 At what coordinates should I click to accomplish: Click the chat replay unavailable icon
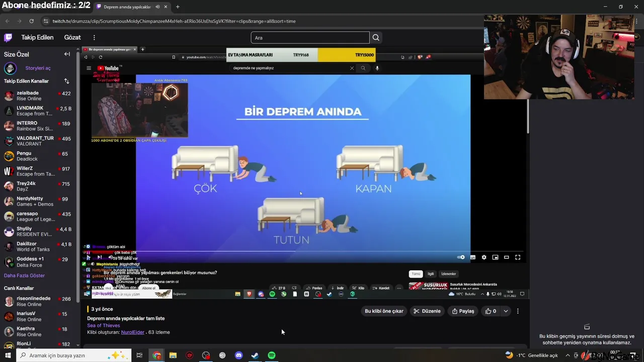(x=587, y=327)
